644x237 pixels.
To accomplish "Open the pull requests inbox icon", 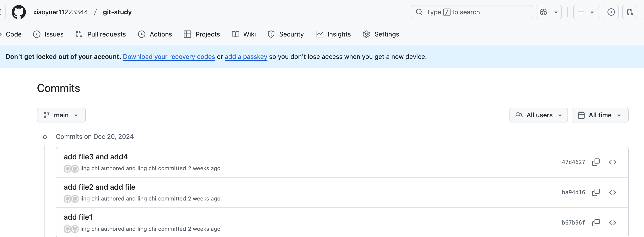I will click(629, 12).
